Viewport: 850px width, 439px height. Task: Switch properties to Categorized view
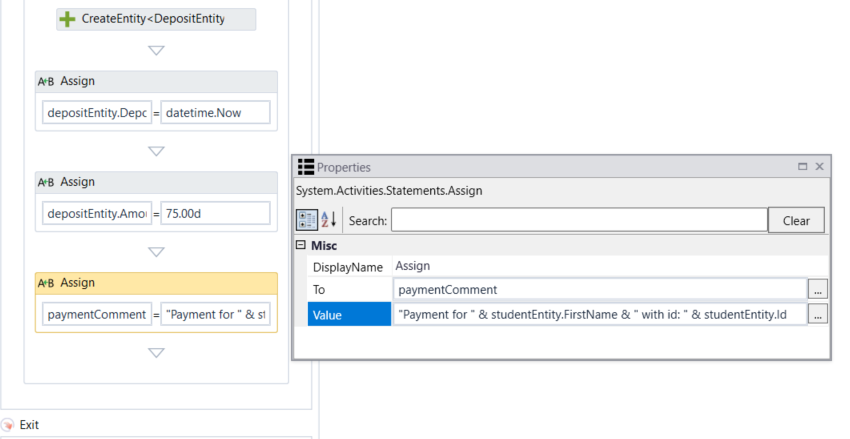pyautogui.click(x=307, y=220)
